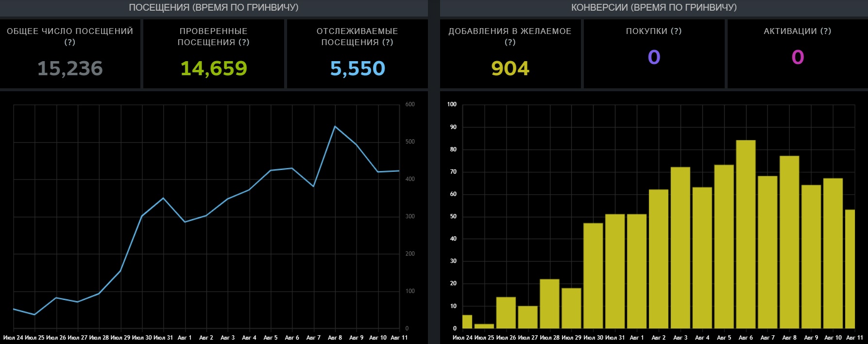Click the purple zero under Покупки
Image resolution: width=868 pixels, height=344 pixels.
tap(654, 57)
